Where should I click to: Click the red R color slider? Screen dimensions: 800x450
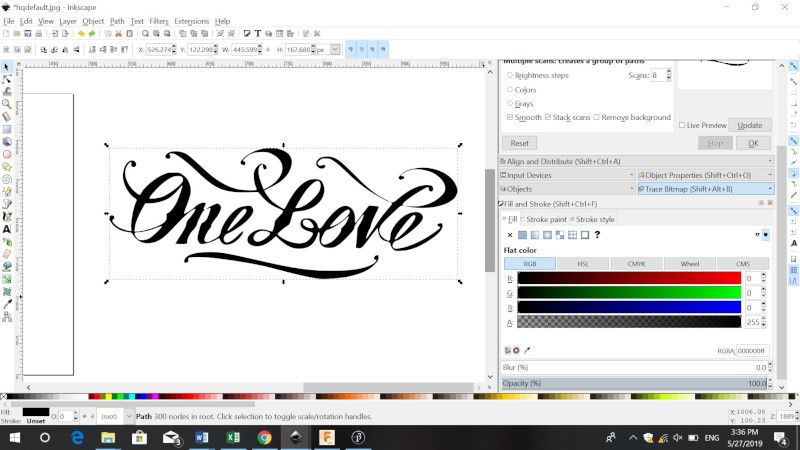(629, 278)
